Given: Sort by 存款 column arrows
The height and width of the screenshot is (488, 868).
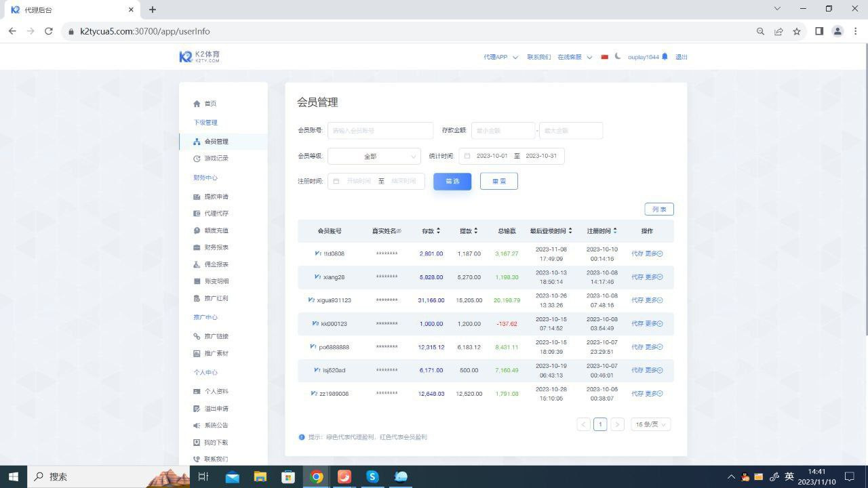Looking at the screenshot, I should click(x=438, y=231).
